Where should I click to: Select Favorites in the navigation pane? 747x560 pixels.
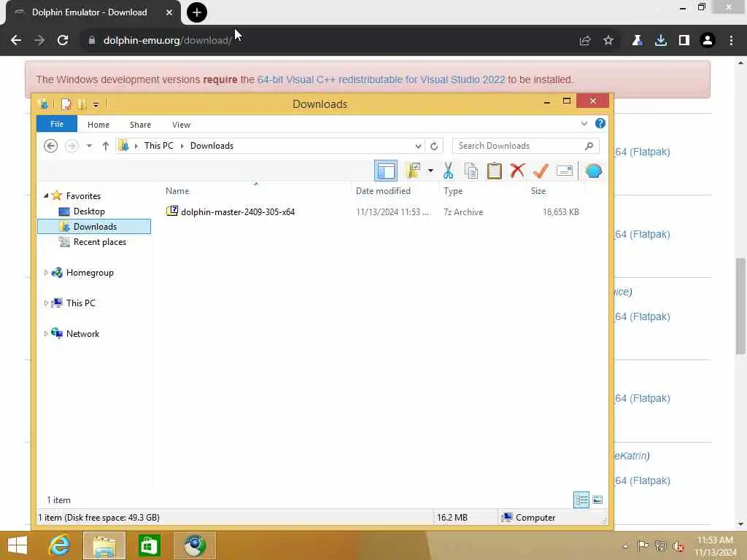coord(83,195)
